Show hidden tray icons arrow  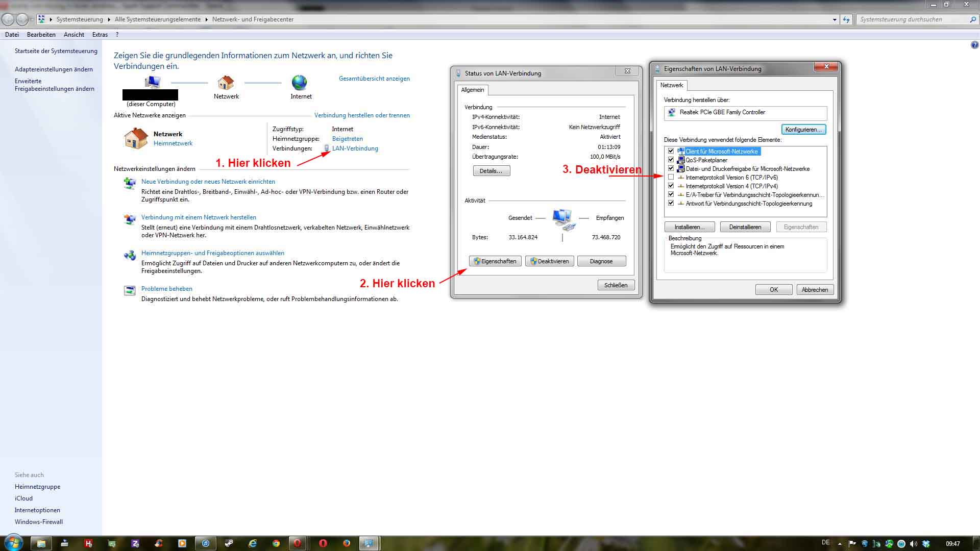[x=840, y=543]
